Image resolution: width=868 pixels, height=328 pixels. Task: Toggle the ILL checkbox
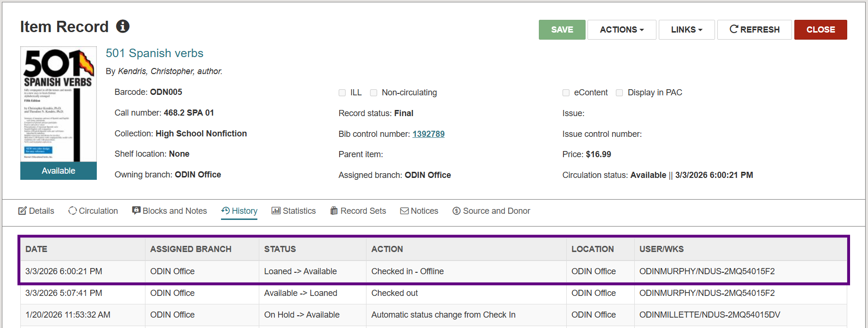tap(342, 93)
